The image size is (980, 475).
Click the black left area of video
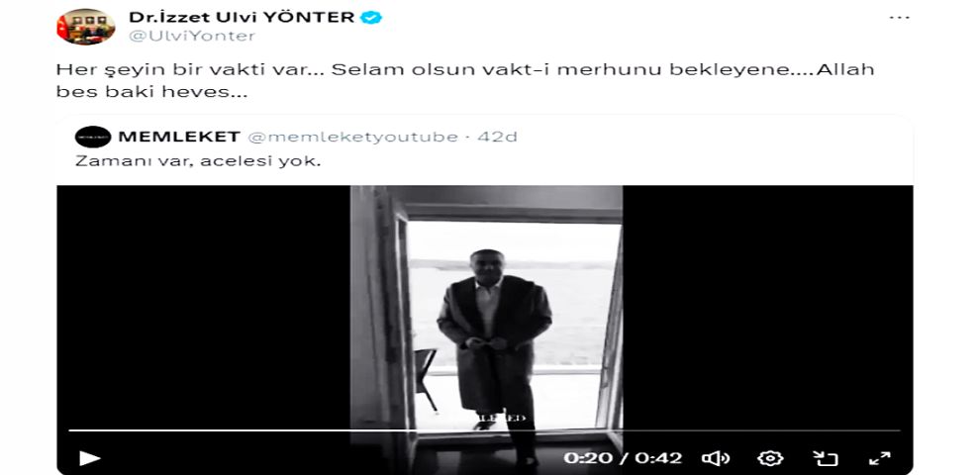[x=203, y=306]
